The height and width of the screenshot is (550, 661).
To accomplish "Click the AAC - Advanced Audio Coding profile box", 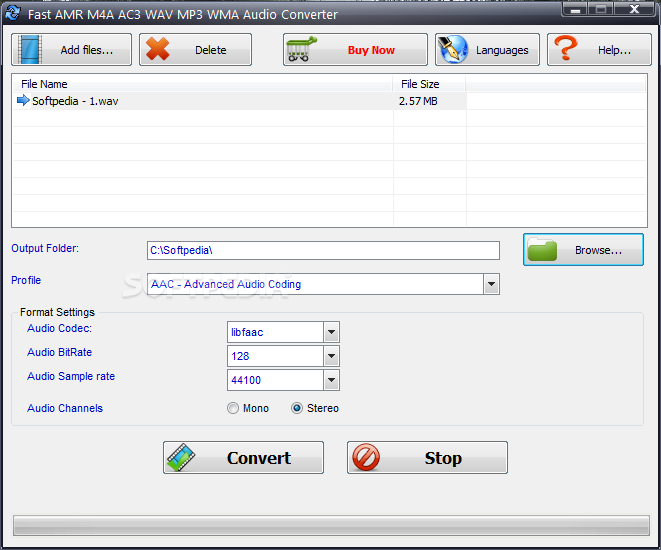I will pyautogui.click(x=323, y=284).
